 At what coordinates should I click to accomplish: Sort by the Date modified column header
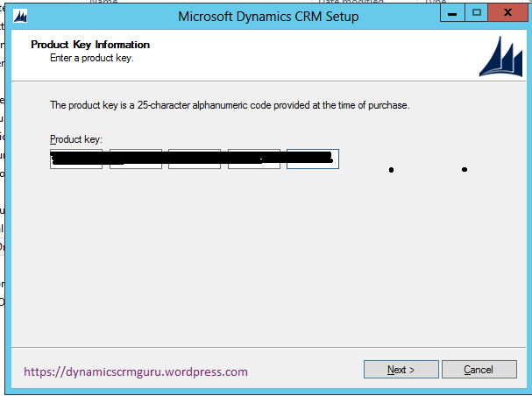coord(351,3)
